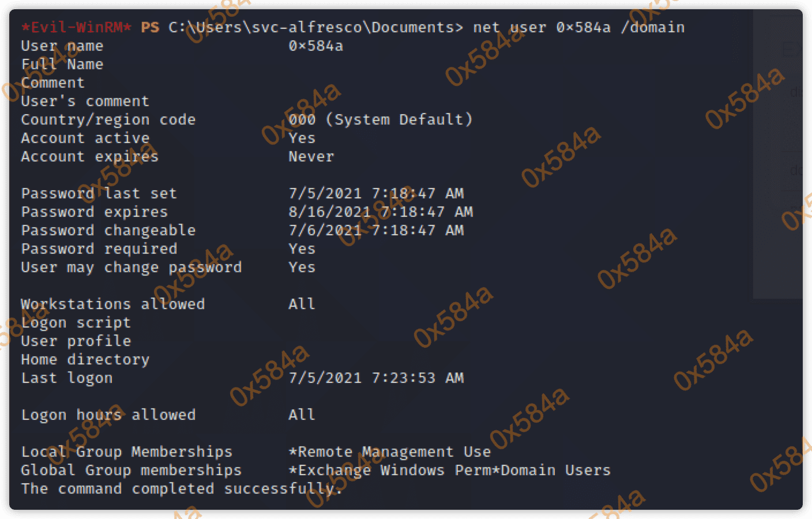Click the Account active value Yes
This screenshot has height=519, width=812.
coord(302,138)
